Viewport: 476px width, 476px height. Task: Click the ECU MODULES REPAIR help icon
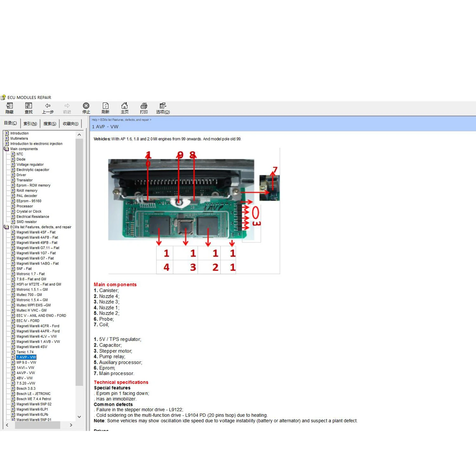coord(3,97)
